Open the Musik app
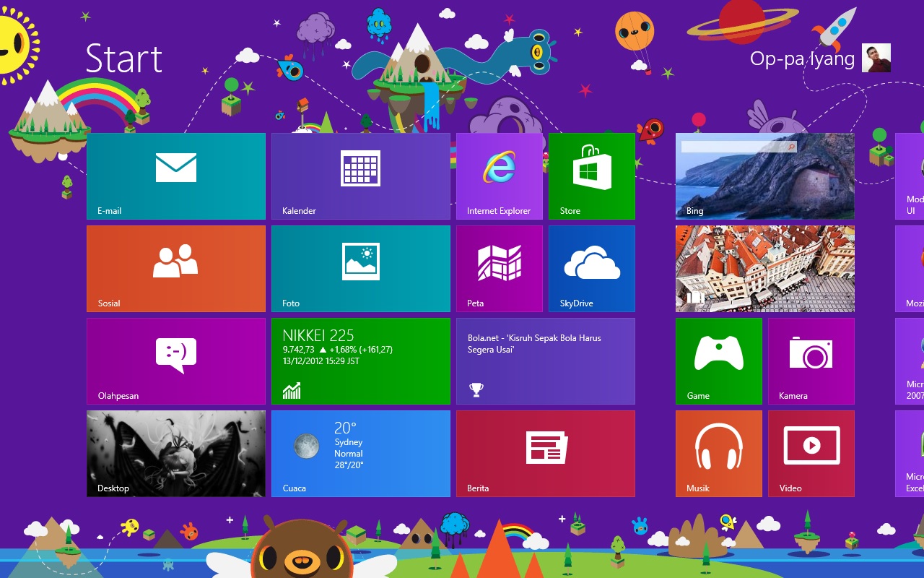The height and width of the screenshot is (578, 924). 718,453
